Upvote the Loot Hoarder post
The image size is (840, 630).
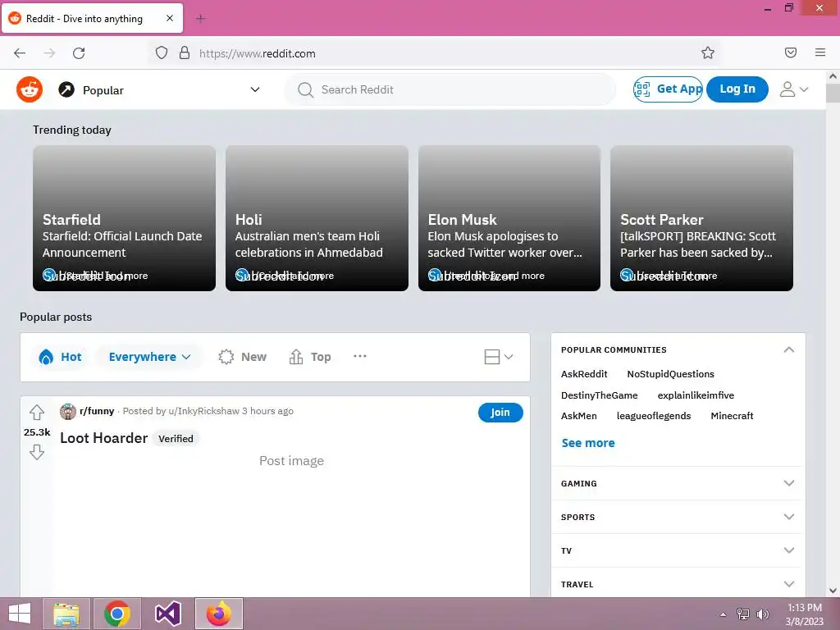[36, 413]
